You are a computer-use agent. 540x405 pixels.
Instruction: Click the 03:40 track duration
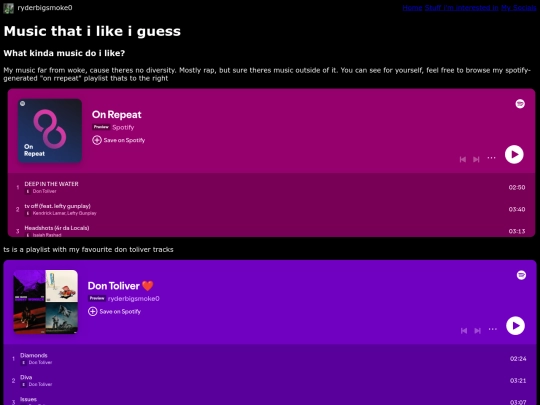pyautogui.click(x=517, y=209)
